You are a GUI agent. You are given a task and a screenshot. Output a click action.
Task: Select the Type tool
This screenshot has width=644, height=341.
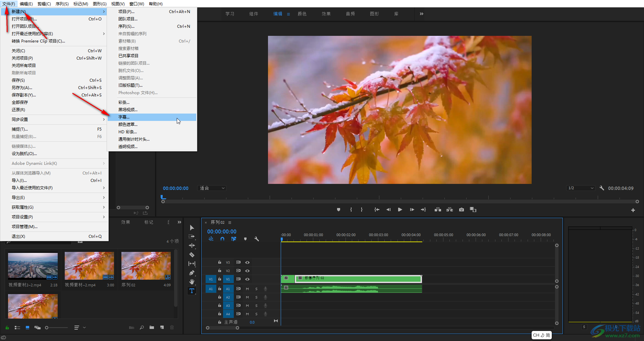pos(192,291)
